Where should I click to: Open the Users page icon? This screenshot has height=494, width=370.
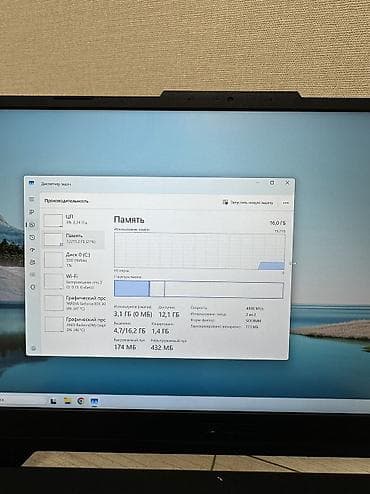[33, 262]
